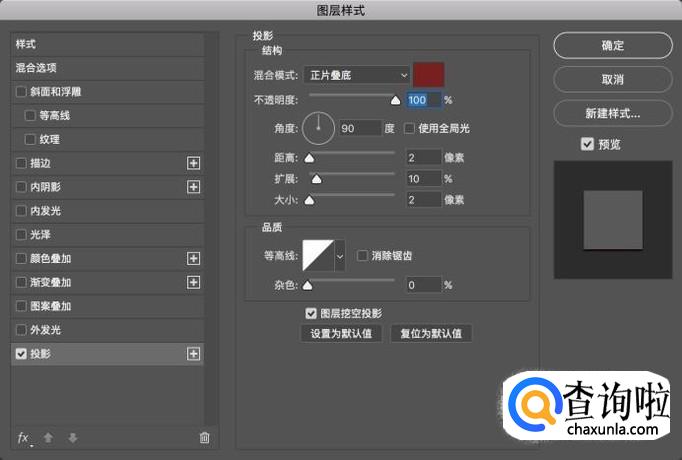Click the plus icon beside 渐变叠加

pos(194,282)
